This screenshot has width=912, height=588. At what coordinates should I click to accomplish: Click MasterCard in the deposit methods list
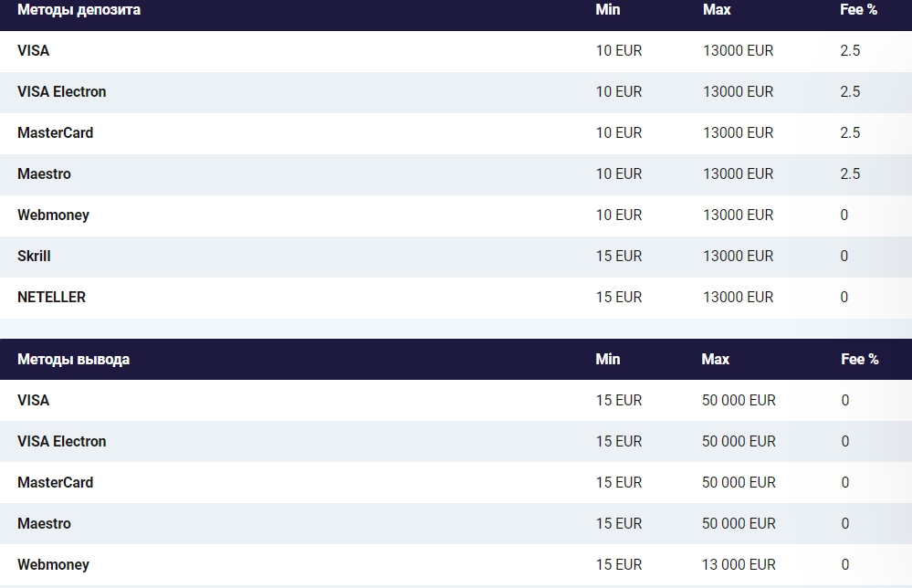pos(55,133)
